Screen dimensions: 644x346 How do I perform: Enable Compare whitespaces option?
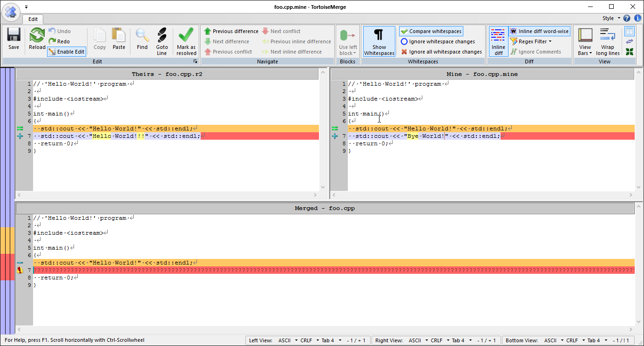pos(431,31)
